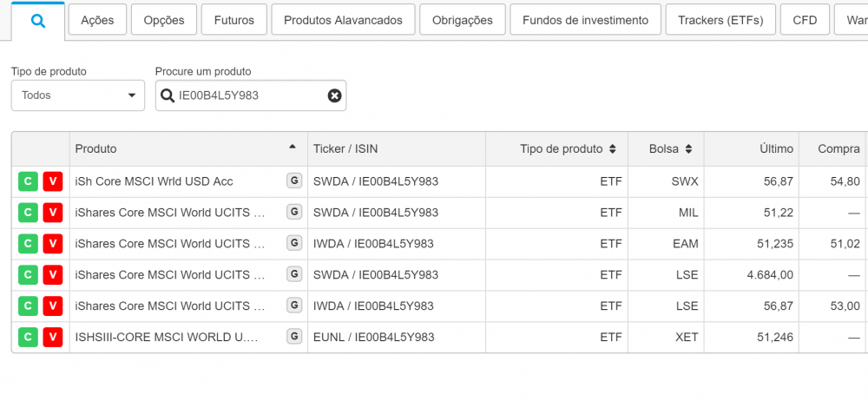Click G badge on iSh Core MSCI Wrld row

[294, 181]
